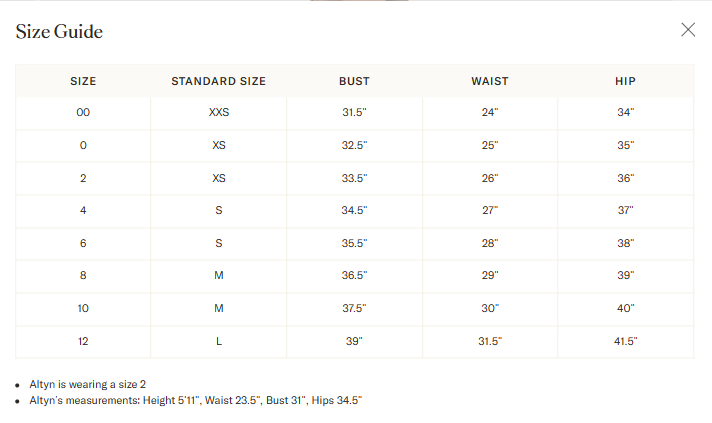This screenshot has height=423, width=712.
Task: Select the 35.5" bust cell
Action: pos(354,244)
